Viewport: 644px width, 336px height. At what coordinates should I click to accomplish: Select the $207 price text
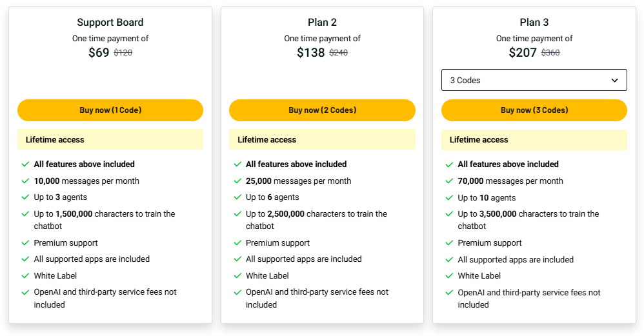(x=523, y=53)
